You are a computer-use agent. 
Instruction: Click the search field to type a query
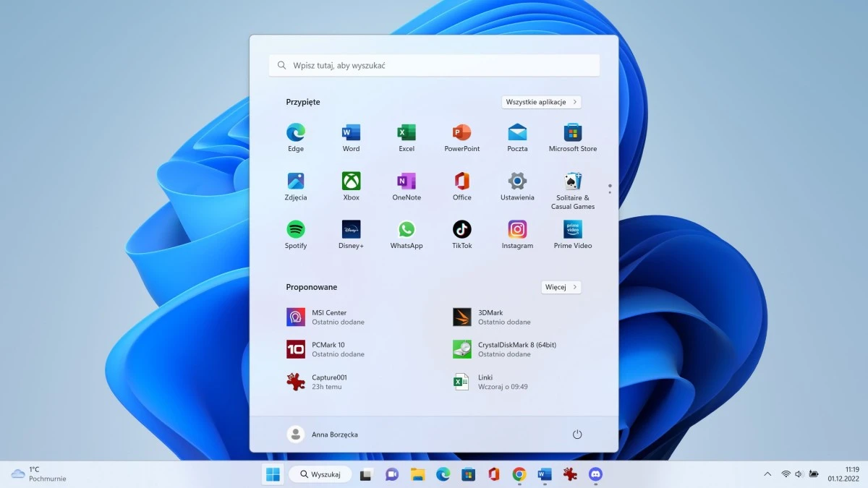[x=434, y=65]
